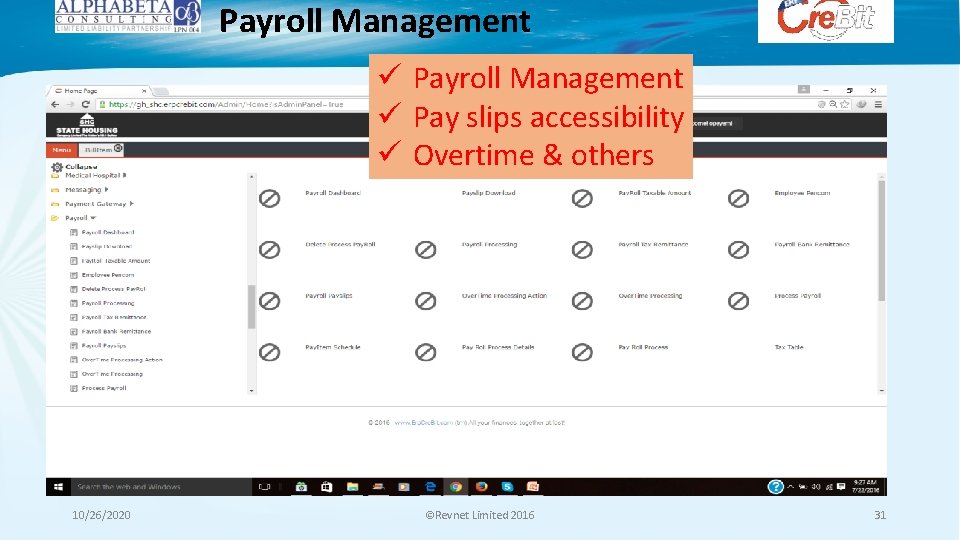Open Payroll Dashboard in the sidebar tree
960x540 pixels.
coord(108,233)
